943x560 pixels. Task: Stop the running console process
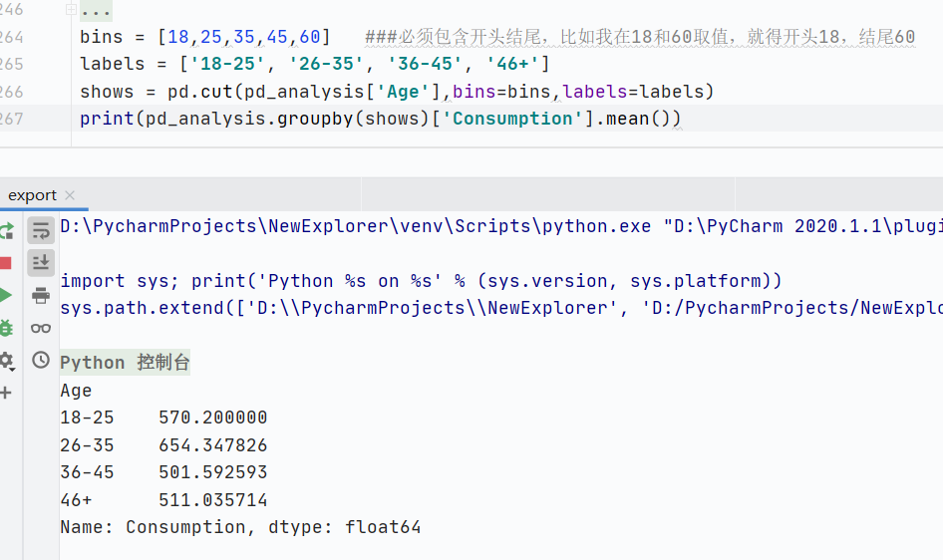coord(5,263)
